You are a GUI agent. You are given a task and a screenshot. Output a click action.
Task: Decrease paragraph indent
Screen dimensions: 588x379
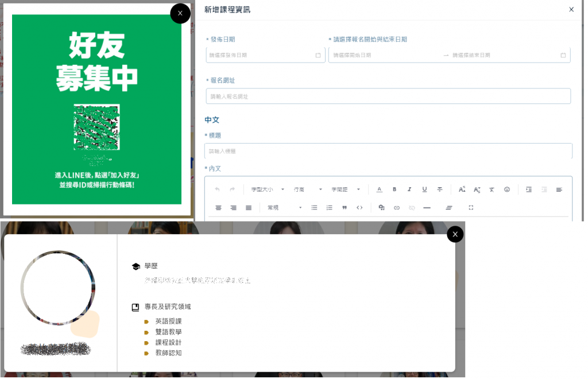[x=544, y=189]
